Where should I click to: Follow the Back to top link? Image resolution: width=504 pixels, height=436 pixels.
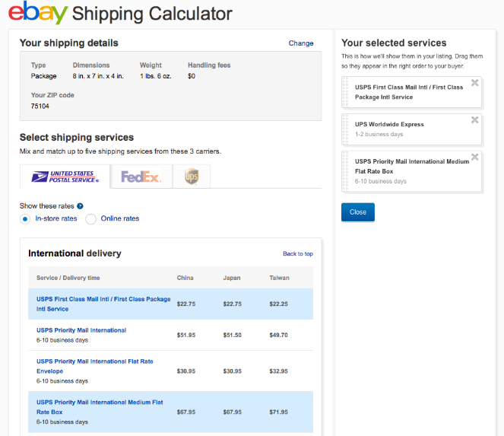pyautogui.click(x=297, y=254)
